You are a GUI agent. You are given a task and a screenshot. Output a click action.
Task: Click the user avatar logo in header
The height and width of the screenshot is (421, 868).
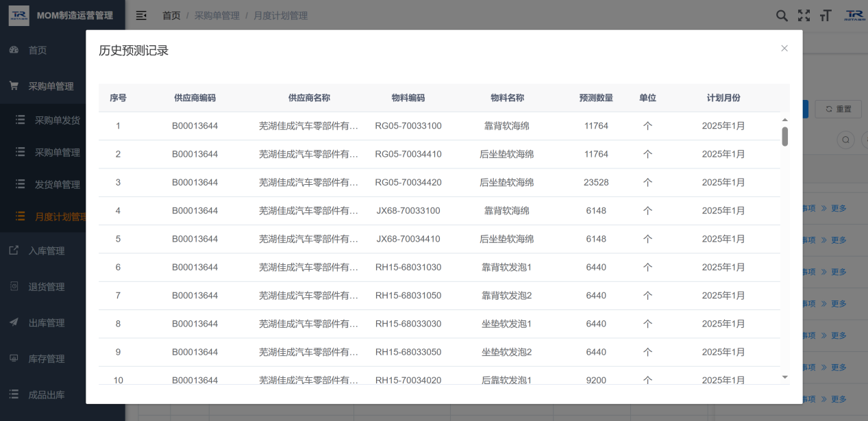(x=854, y=15)
